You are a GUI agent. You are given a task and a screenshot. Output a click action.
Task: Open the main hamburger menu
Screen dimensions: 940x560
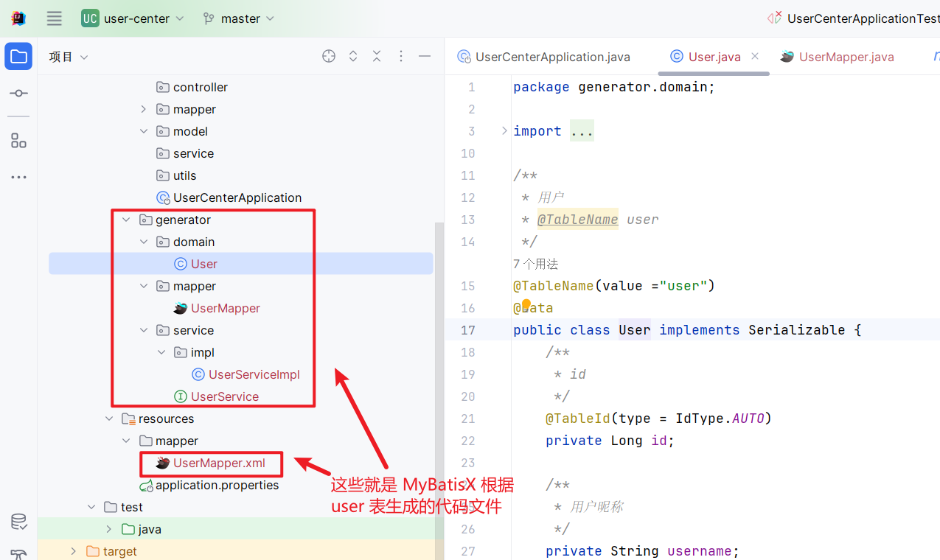55,18
